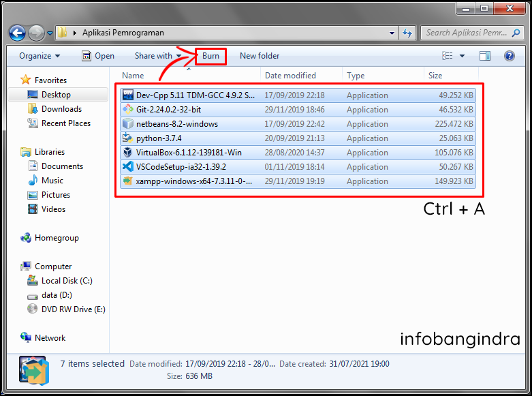Screen dimensions: 532x396
Task: Open the Documents library
Action: [62, 166]
